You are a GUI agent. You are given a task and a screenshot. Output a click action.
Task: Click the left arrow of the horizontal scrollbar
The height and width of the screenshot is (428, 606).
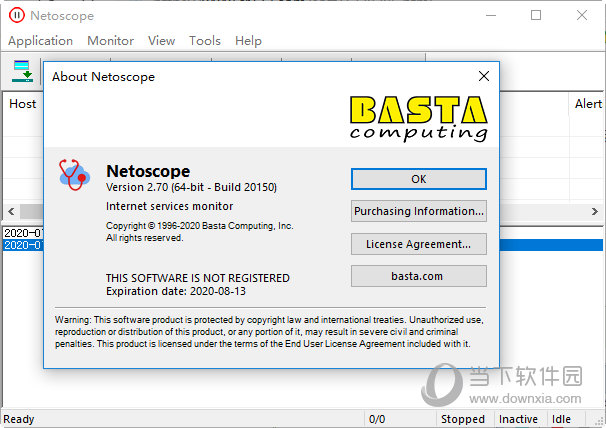point(11,211)
